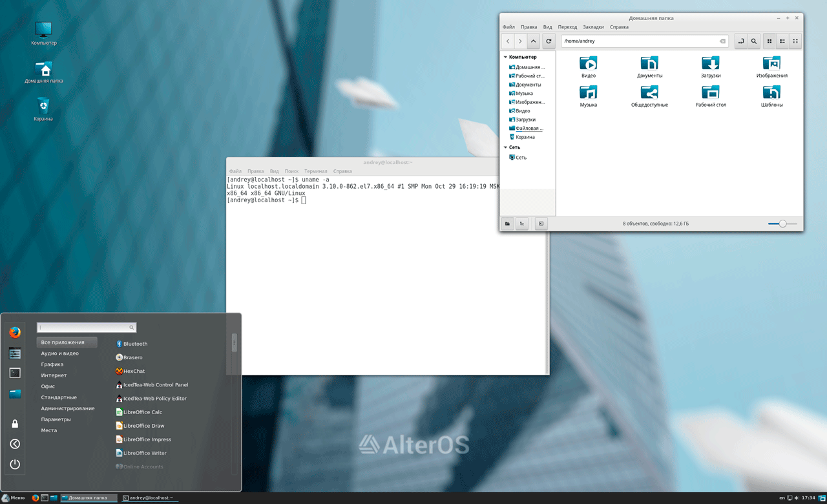Hide the file manager sidebar

tap(541, 224)
